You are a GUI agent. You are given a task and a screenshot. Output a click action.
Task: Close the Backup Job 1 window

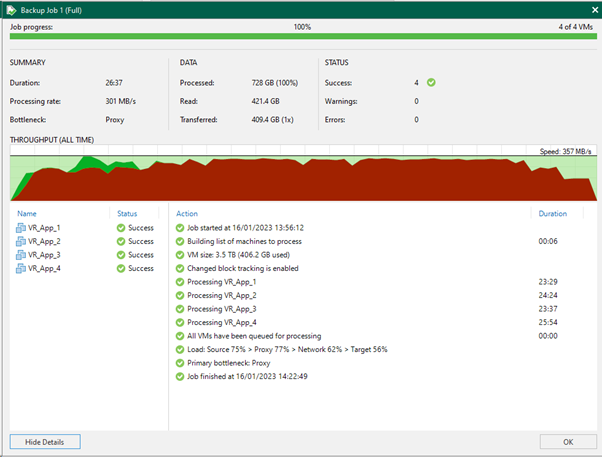(595, 10)
